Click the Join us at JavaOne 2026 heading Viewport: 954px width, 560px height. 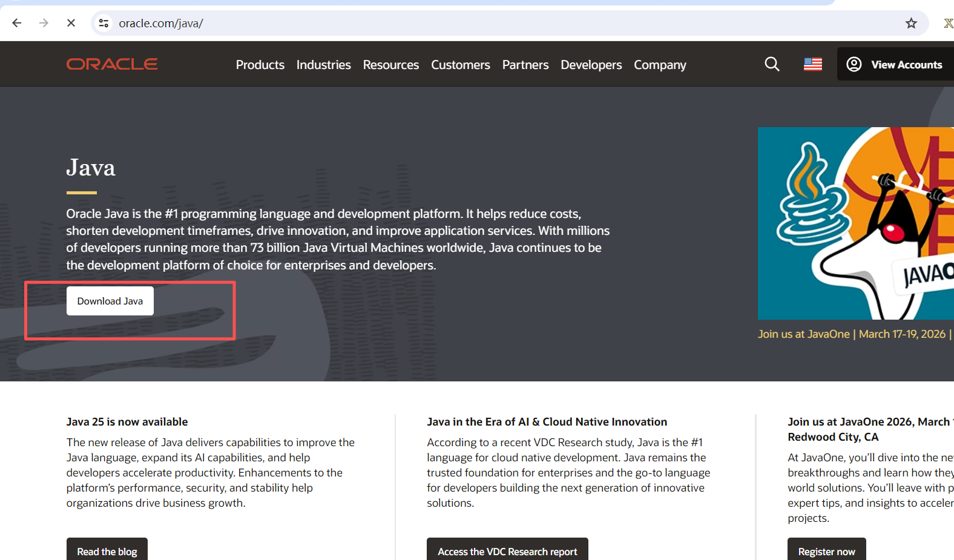(x=870, y=429)
